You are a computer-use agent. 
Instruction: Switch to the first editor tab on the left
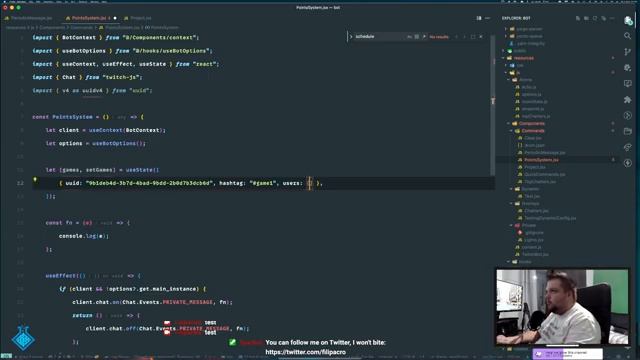click(31, 18)
